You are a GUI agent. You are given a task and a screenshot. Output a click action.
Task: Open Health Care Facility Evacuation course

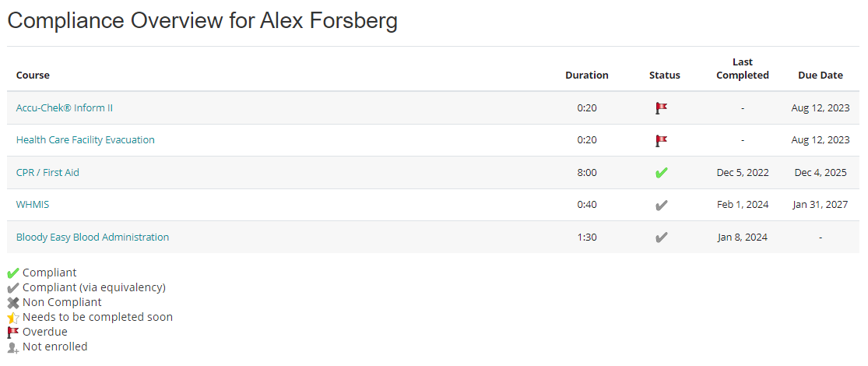[86, 140]
